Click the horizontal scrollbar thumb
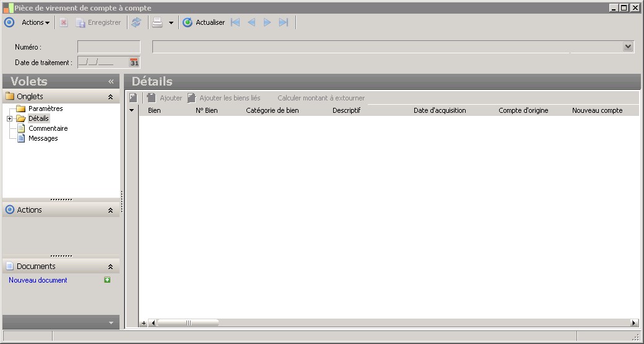Screen dimensions: 644x344 click(x=188, y=323)
